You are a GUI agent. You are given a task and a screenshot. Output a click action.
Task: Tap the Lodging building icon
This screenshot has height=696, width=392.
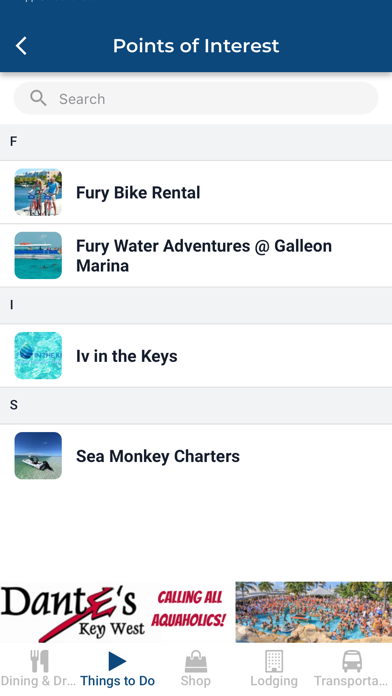(274, 661)
